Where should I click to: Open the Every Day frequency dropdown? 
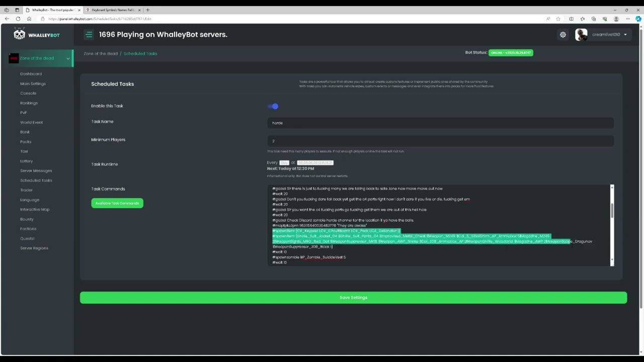[284, 162]
